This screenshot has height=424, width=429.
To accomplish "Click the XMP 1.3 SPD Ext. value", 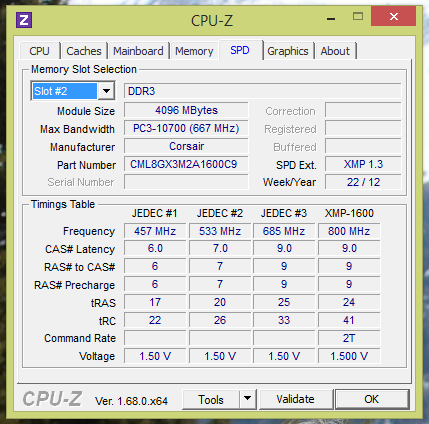I will (363, 164).
